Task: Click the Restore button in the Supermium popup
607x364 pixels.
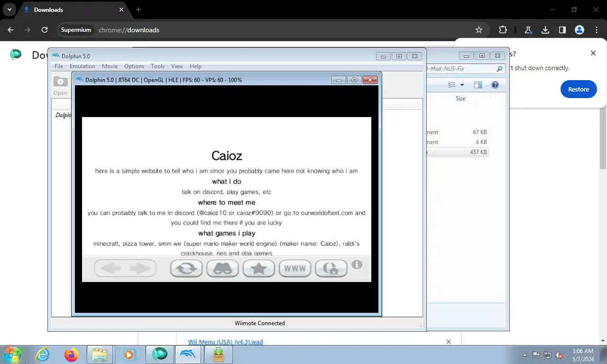Action: click(579, 89)
